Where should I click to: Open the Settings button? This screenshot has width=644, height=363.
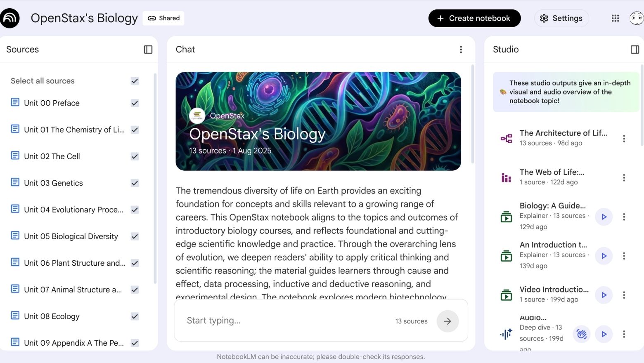pyautogui.click(x=561, y=18)
